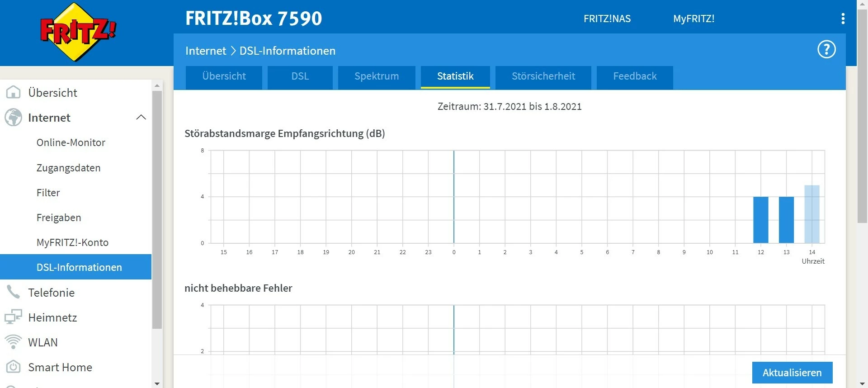Click the FRITZ! logo
868x388 pixels.
click(78, 32)
